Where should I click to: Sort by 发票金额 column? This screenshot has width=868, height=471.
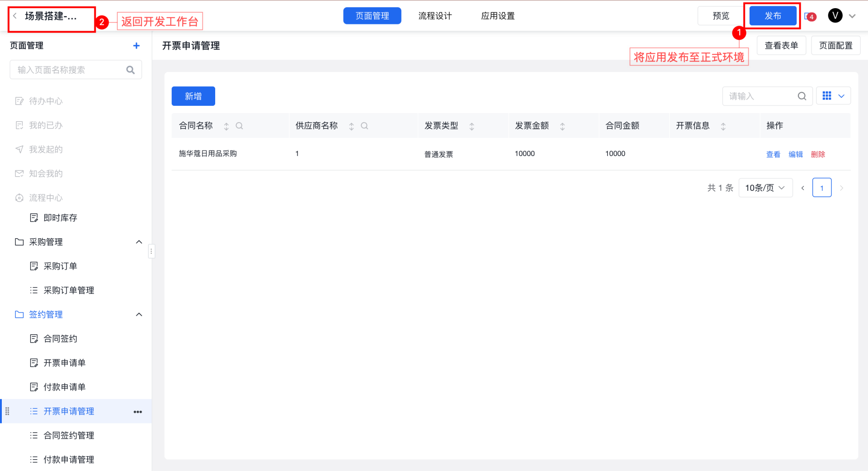pyautogui.click(x=562, y=127)
